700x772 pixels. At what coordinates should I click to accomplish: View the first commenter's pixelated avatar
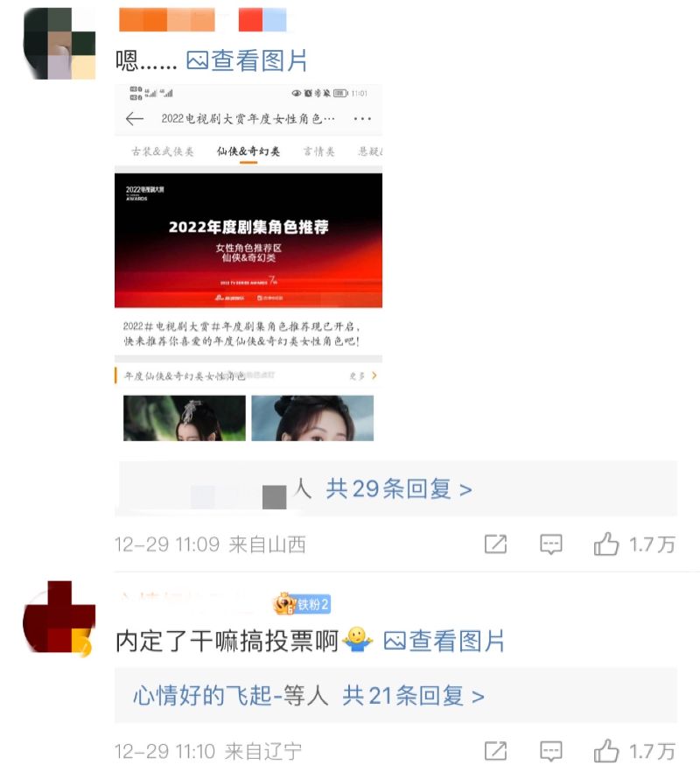coord(59,44)
